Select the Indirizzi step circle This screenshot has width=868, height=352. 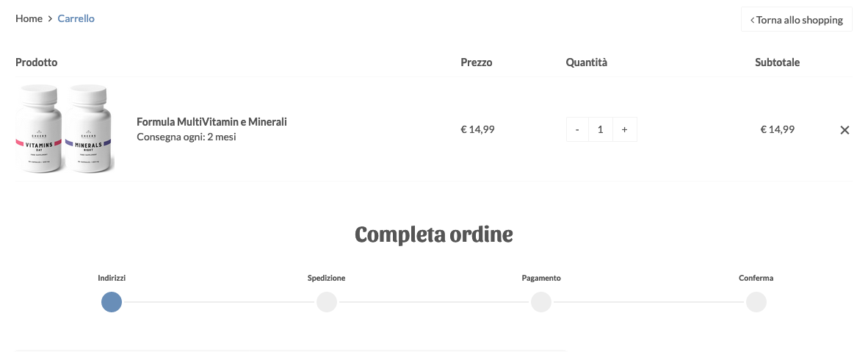(x=112, y=302)
